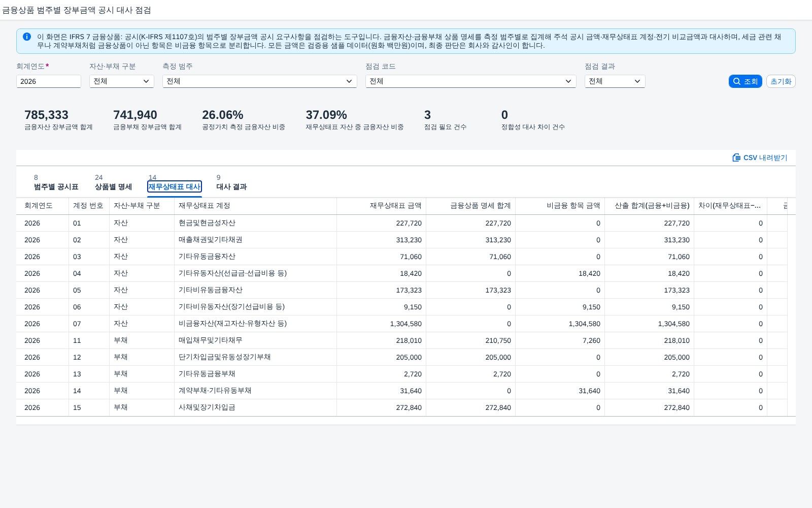Click the 금융자산 장부금액 합계 KPI value
The image size is (812, 508).
(x=46, y=115)
